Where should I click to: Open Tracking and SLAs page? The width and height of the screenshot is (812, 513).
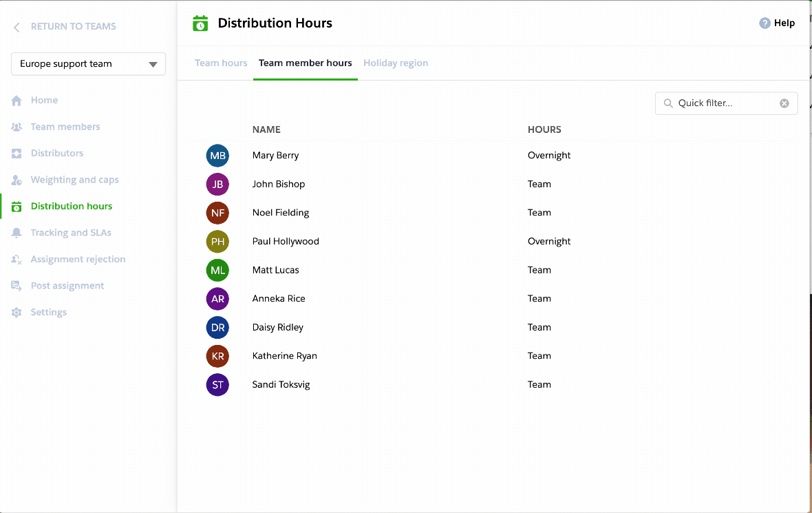[71, 233]
